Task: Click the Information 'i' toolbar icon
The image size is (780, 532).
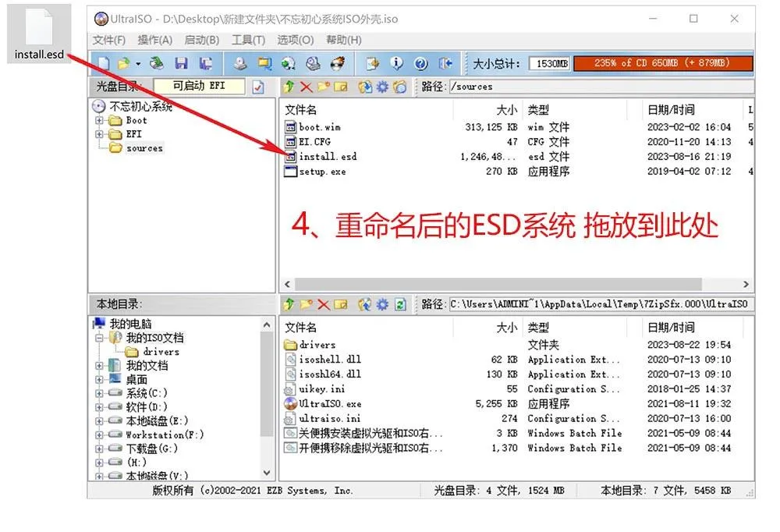Action: 397,64
